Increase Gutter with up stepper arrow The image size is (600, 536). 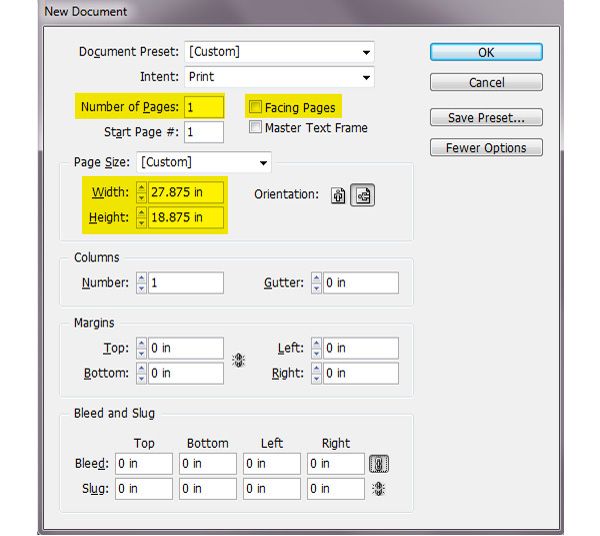point(316,278)
